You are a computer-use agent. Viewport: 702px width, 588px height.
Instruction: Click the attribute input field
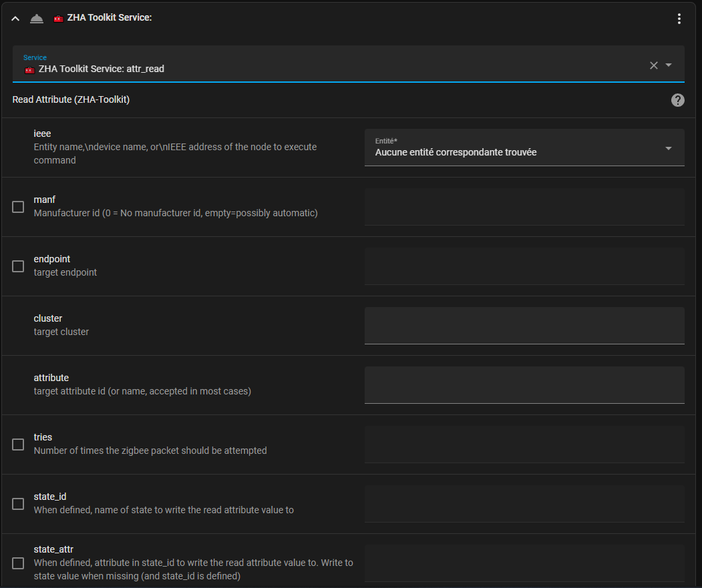tap(524, 385)
